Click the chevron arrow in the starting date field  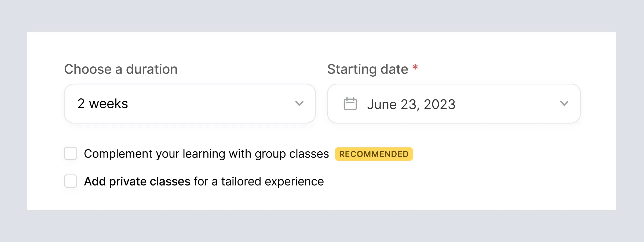(564, 104)
